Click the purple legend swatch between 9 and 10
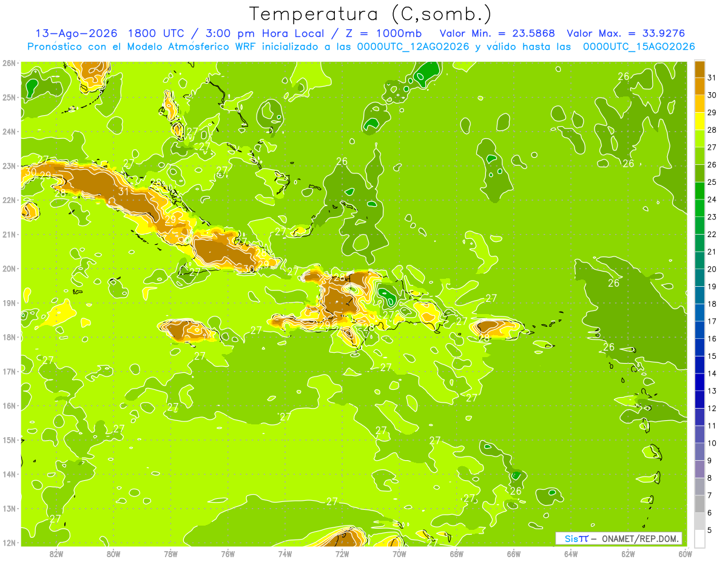728x562 pixels. [x=699, y=452]
